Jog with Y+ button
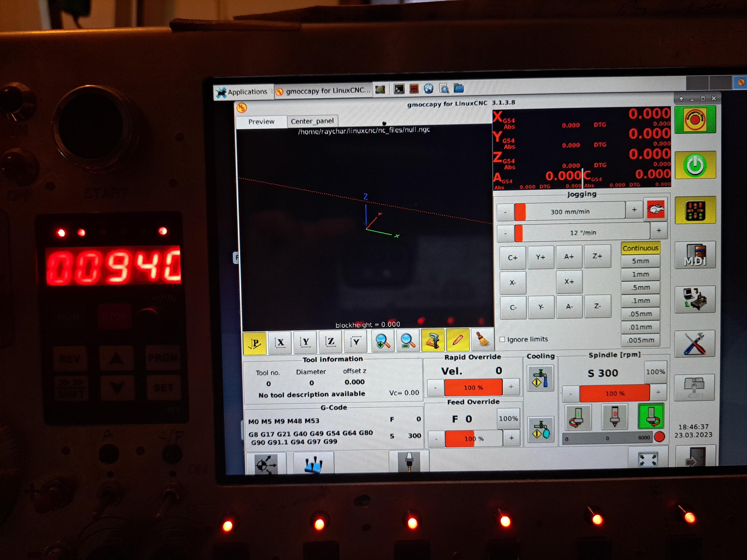The height and width of the screenshot is (560, 747). point(541,257)
